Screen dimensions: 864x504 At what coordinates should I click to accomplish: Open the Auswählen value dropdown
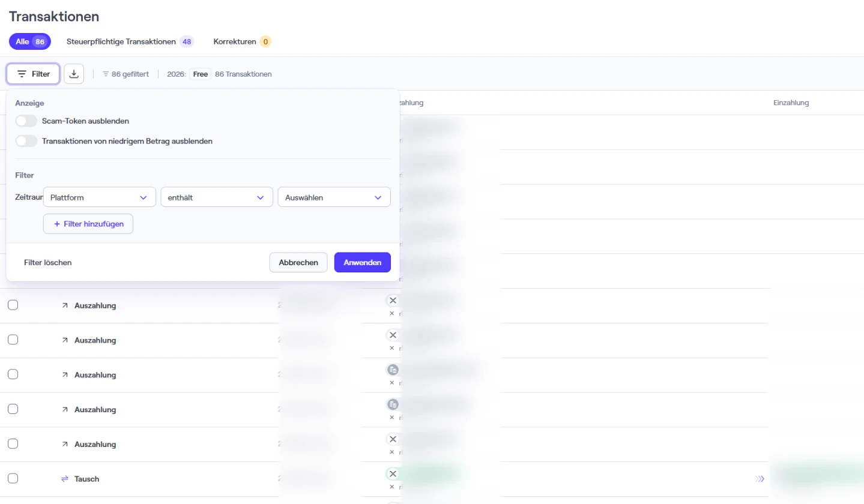coord(334,197)
